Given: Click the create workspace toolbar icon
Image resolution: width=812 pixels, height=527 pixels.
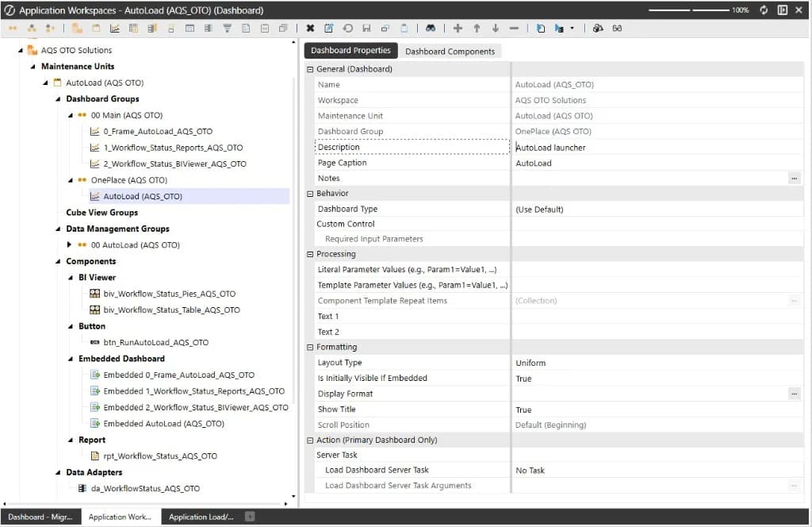Looking at the screenshot, I should point(77,29).
